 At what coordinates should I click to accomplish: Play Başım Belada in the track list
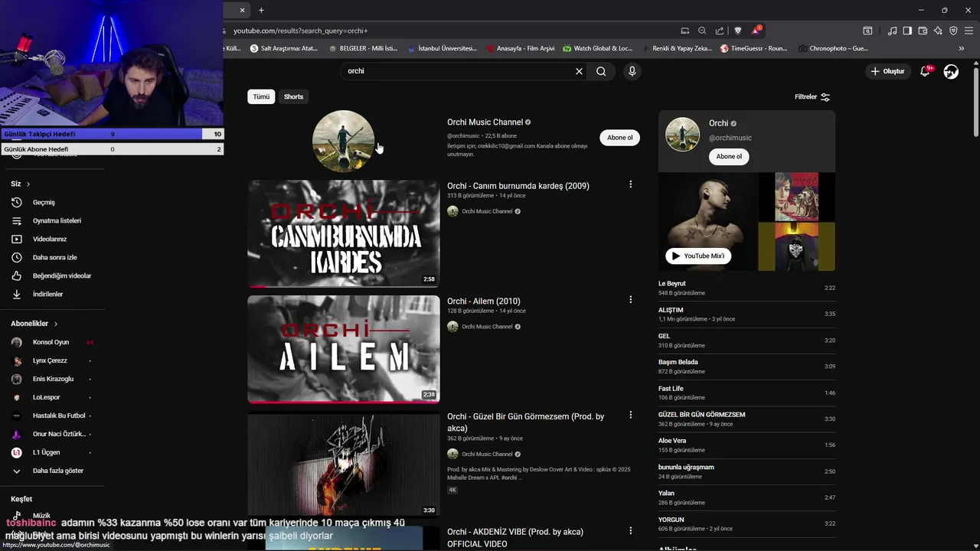(746, 367)
